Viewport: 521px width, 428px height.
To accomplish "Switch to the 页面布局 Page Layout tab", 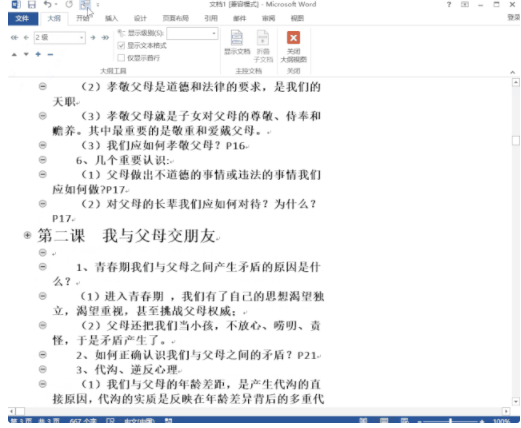I will (176, 18).
